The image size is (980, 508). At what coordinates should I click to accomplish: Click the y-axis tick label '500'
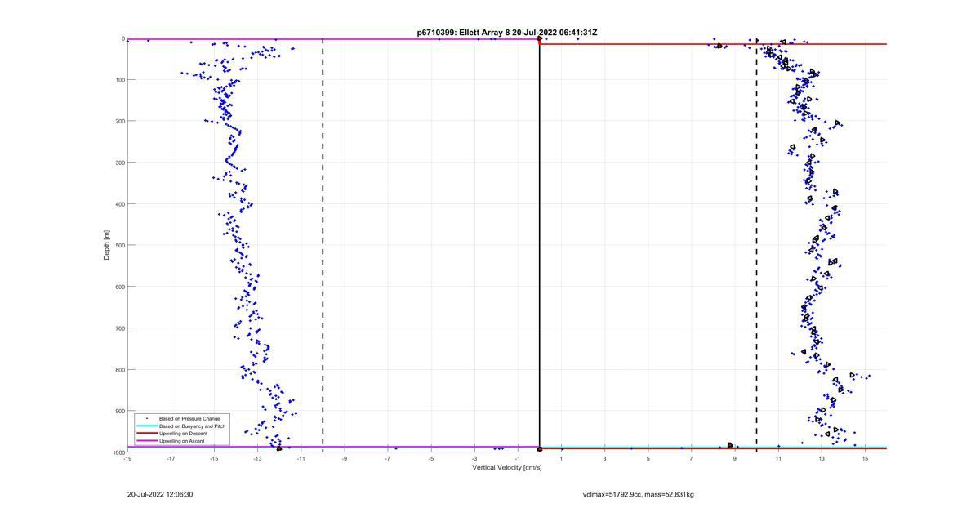[119, 245]
